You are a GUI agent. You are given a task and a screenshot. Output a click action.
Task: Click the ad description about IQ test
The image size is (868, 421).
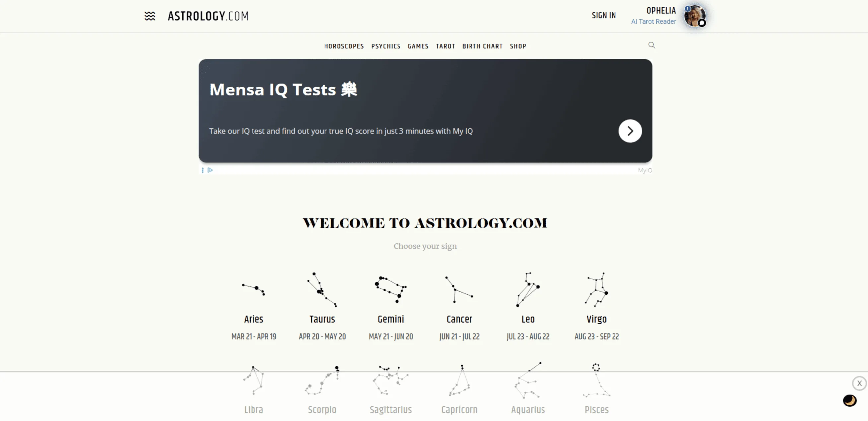tap(341, 131)
